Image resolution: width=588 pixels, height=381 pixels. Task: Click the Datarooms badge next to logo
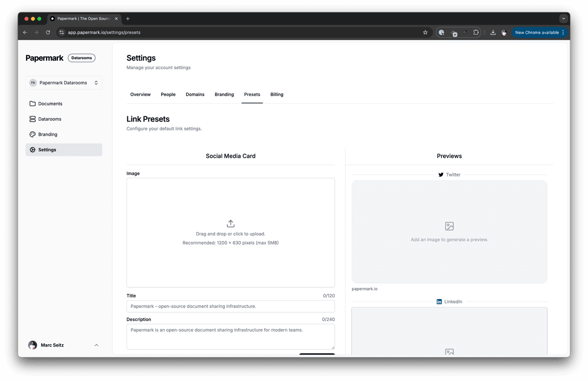81,58
